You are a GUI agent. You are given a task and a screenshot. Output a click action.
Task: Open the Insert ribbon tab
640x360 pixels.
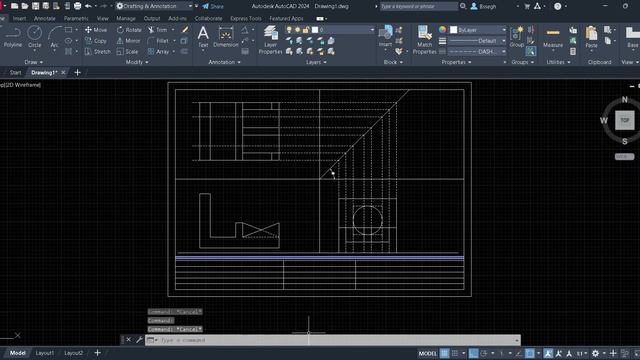pyautogui.click(x=19, y=18)
